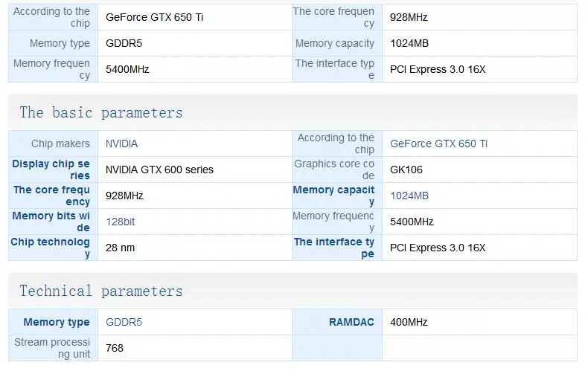The image size is (588, 371).
Task: Click 'The basic parameters' section heading
Action: (x=101, y=112)
